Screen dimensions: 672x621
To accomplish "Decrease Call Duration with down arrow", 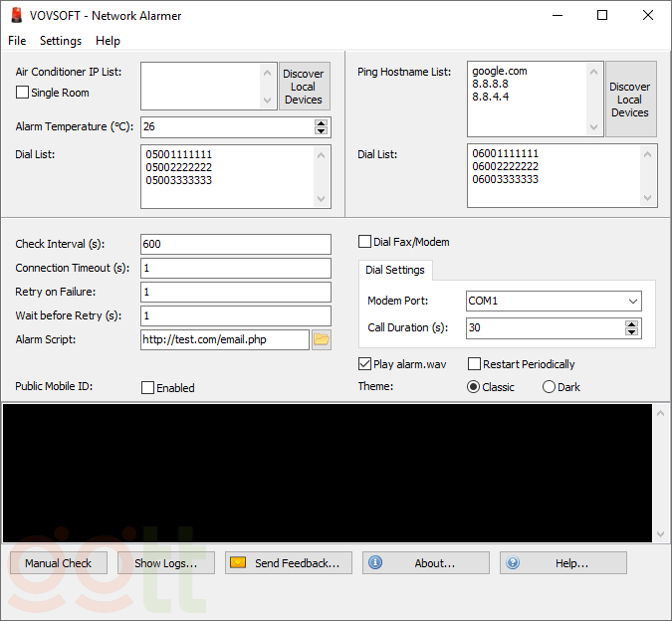I will 631,332.
